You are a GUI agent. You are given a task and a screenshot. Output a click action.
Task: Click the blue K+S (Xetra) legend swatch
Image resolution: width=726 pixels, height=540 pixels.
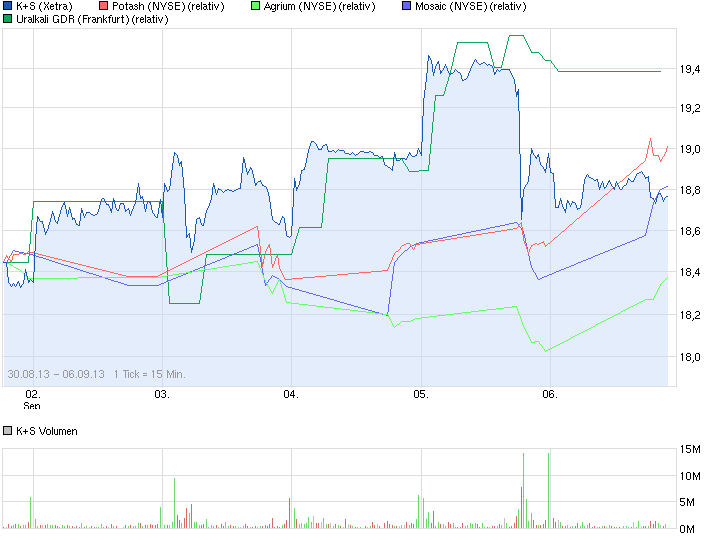pos(7,6)
